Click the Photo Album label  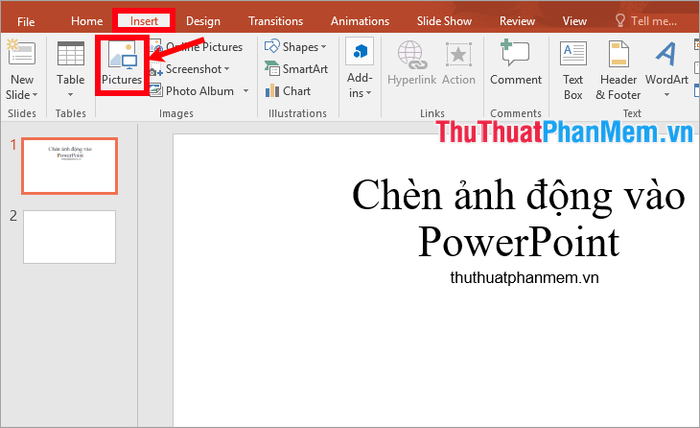point(200,91)
